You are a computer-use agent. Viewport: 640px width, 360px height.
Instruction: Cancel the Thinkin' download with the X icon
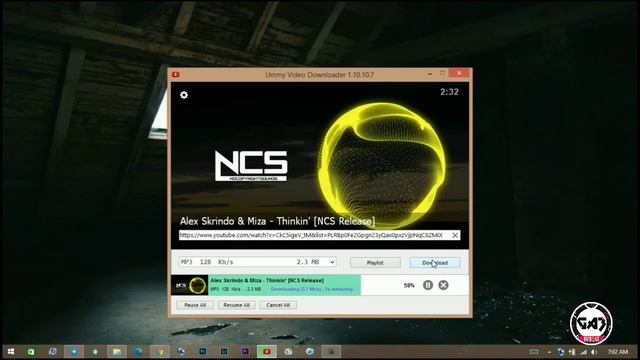(x=443, y=285)
